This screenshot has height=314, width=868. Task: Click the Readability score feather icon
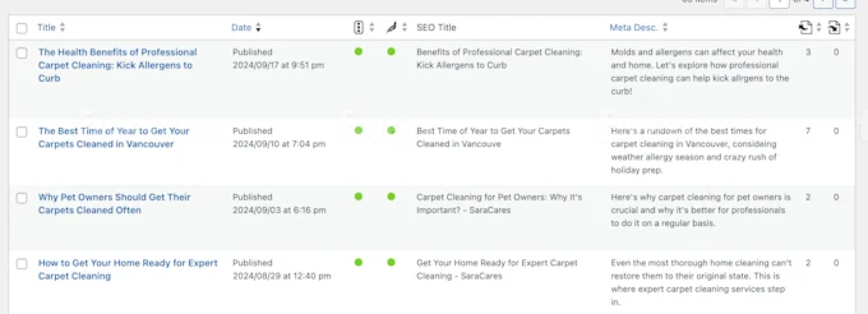(x=391, y=28)
